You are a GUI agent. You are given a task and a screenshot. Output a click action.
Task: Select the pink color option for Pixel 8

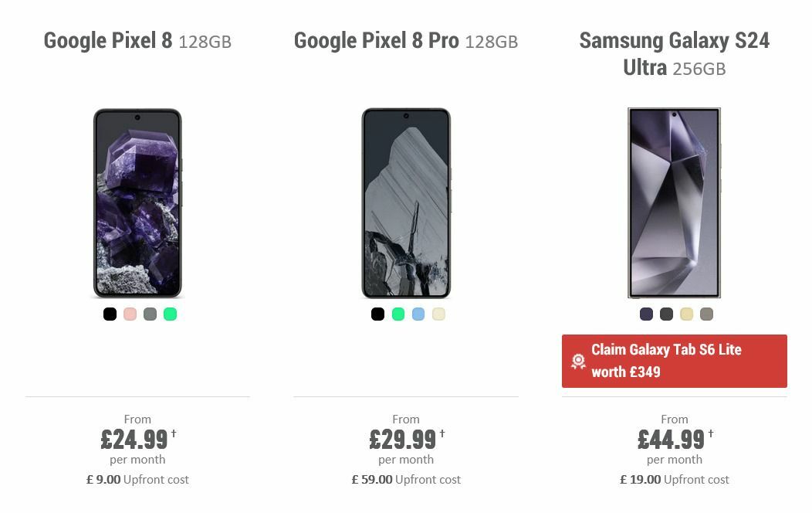point(130,314)
